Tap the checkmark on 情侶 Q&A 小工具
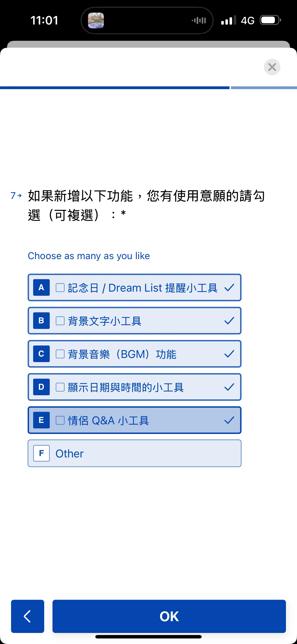 [229, 420]
